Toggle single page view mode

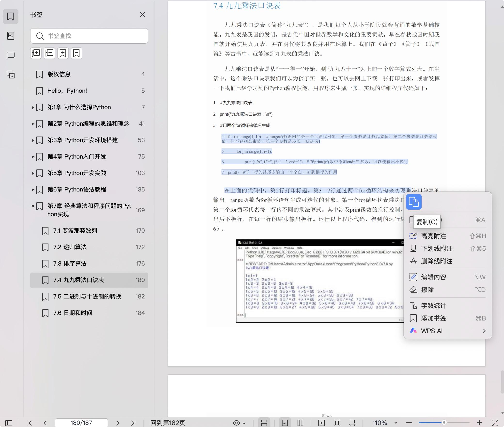pyautogui.click(x=285, y=423)
